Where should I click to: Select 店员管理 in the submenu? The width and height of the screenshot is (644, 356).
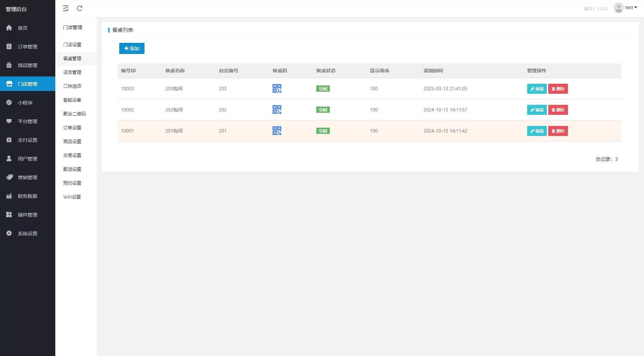(72, 72)
